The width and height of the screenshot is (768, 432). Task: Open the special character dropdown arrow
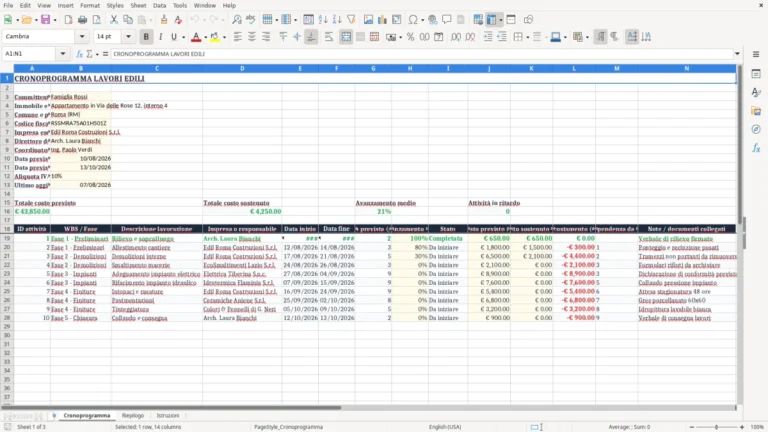coord(422,20)
